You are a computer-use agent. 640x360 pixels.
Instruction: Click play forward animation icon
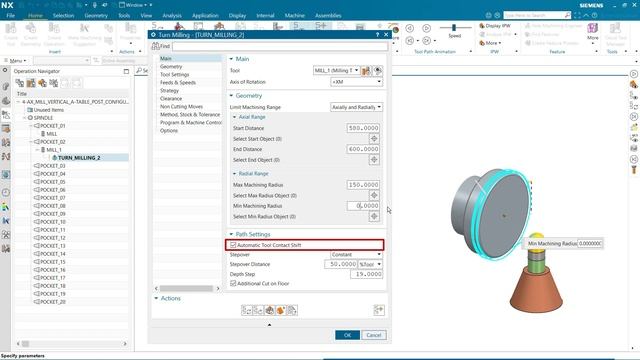[427, 28]
